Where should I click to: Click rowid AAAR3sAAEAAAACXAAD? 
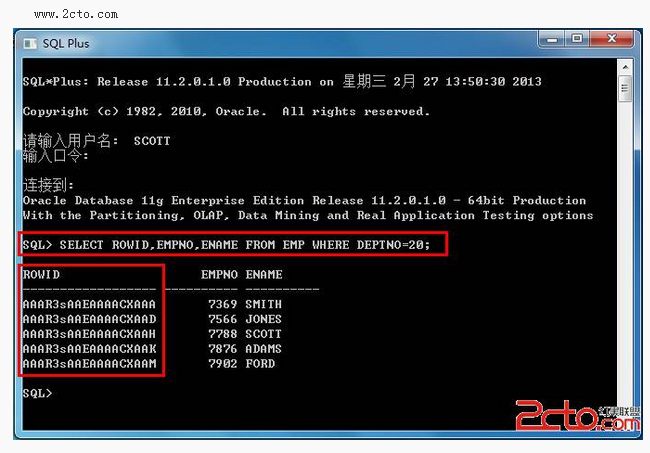click(90, 319)
